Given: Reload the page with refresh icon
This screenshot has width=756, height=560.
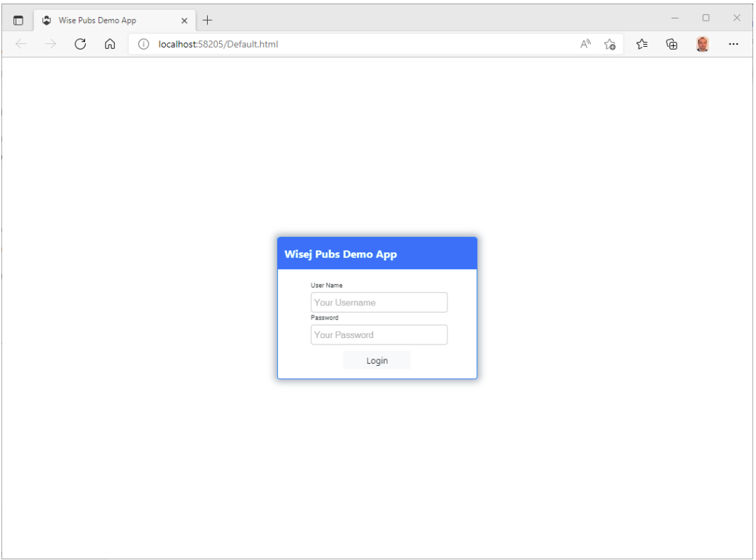Looking at the screenshot, I should pyautogui.click(x=81, y=45).
